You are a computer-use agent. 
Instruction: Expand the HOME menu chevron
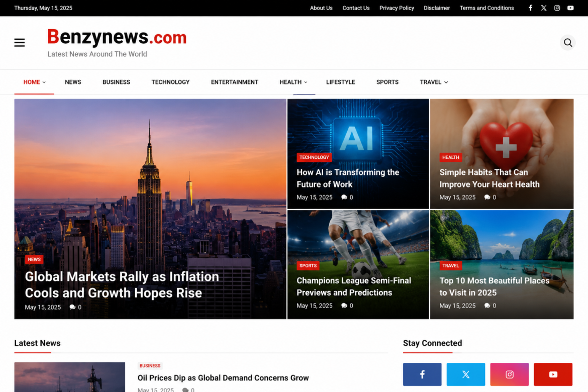coord(44,82)
